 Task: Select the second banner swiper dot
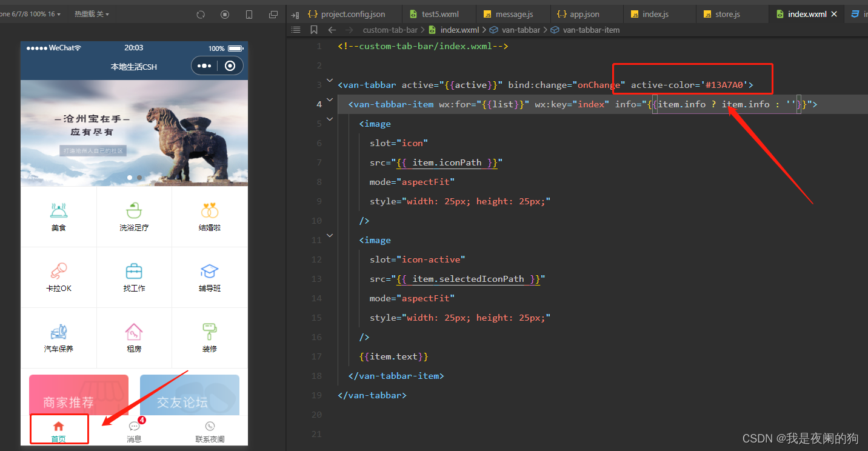[139, 178]
